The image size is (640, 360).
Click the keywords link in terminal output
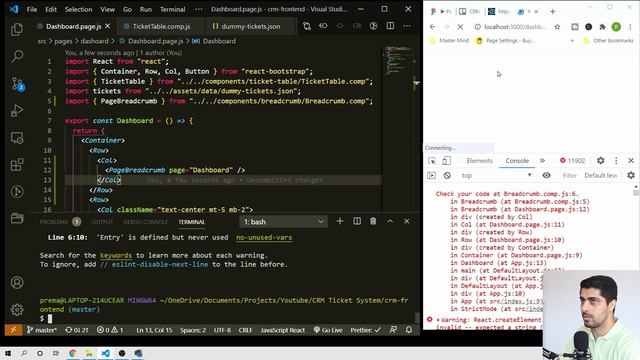[x=116, y=255]
